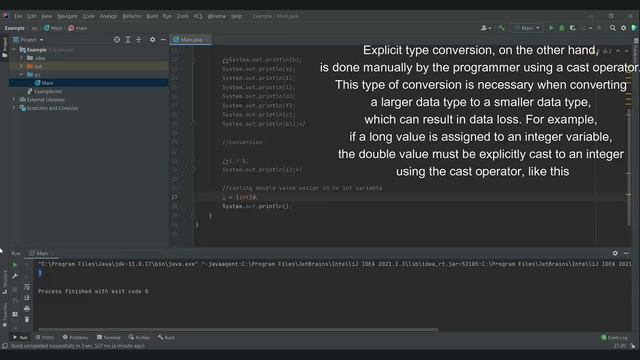Open the Tools menu
Viewport: 640px width, 360px height.
coord(182,16)
